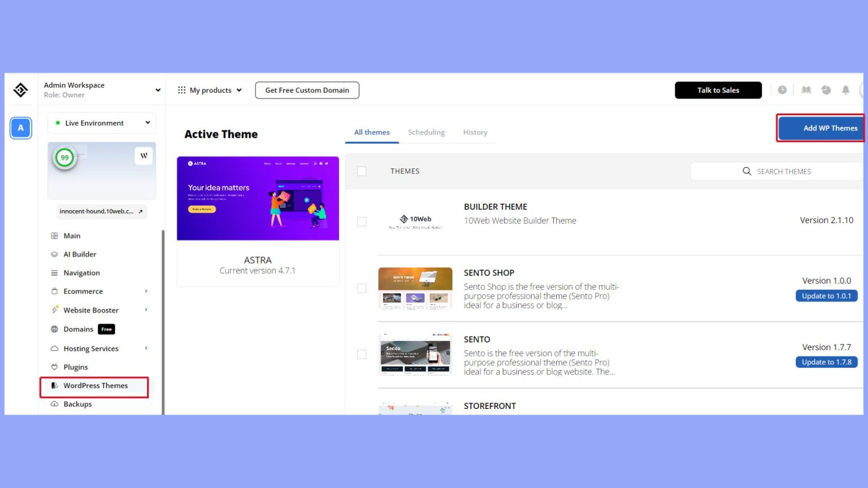Click the Talk to Sales button
Screen dimensions: 868x488
[718, 90]
